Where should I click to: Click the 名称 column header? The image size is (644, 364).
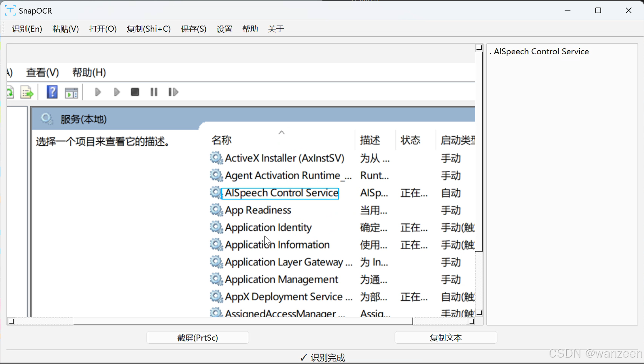point(221,140)
